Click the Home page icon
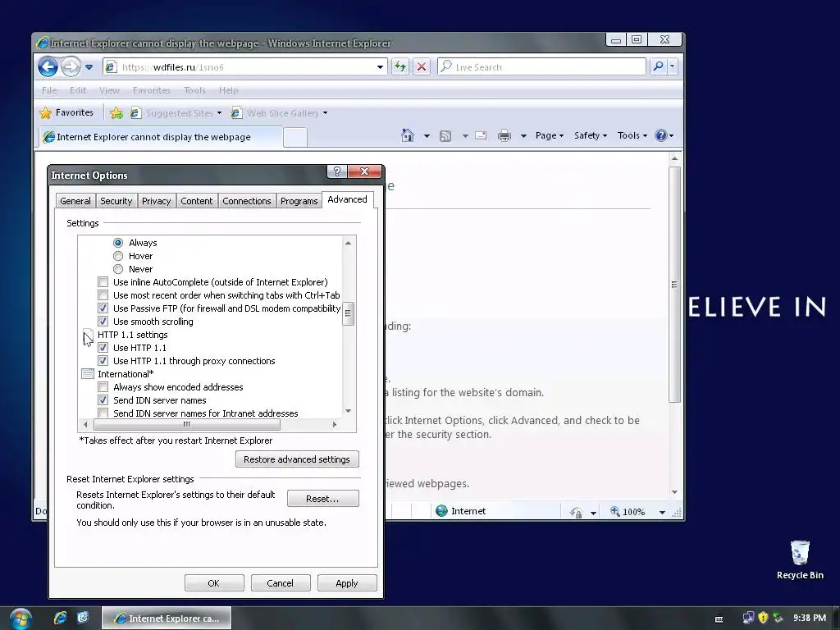840x630 pixels. [x=408, y=135]
